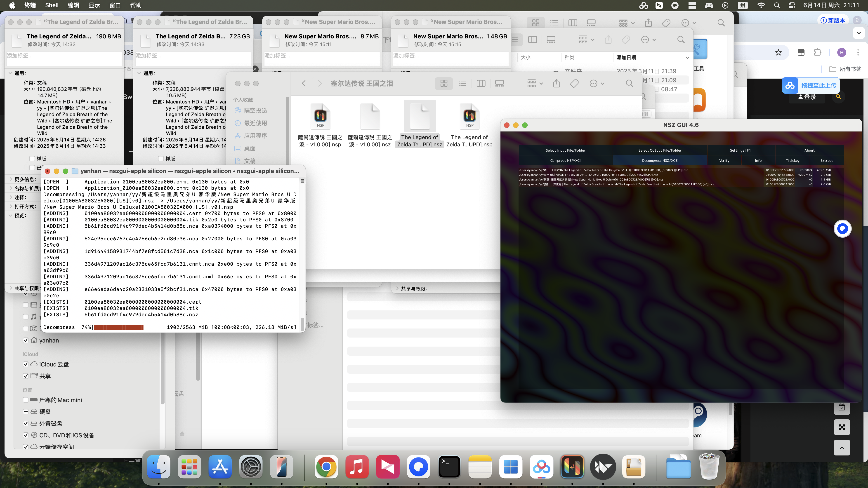Click Select Input File/Folder in NSZ GUI
The width and height of the screenshot is (868, 488).
565,150
